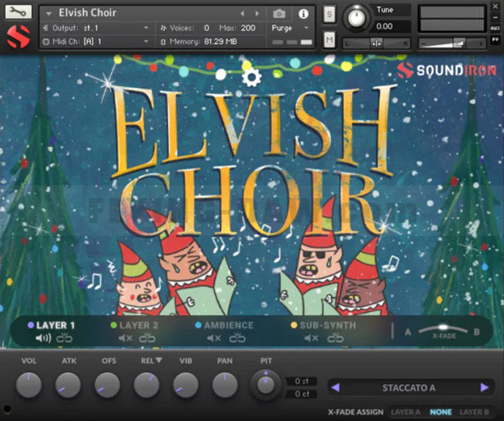Toggle Layer 1 speaker mute icon

coord(43,338)
